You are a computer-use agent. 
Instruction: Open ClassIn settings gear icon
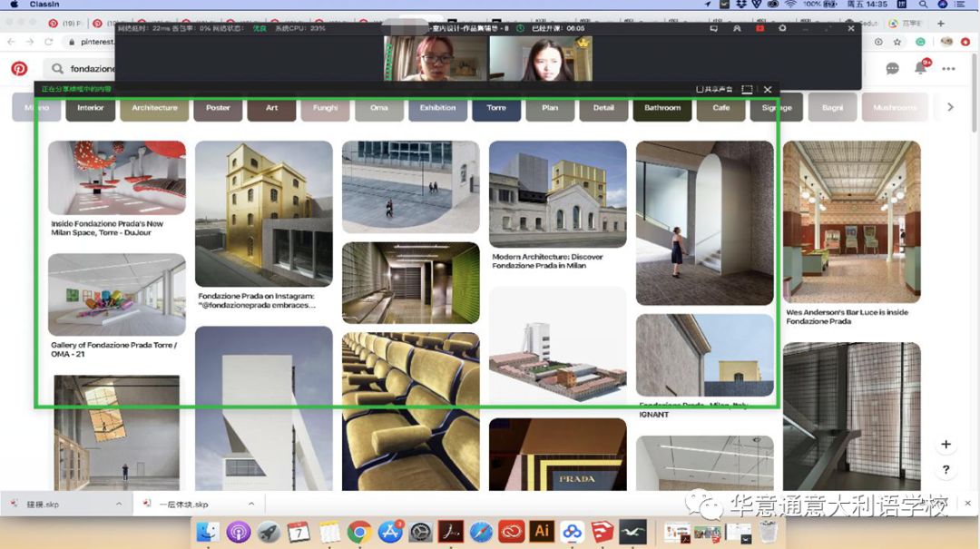pos(782,28)
